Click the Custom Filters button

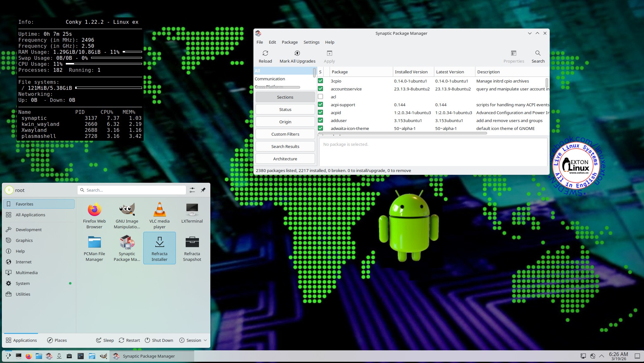pyautogui.click(x=285, y=134)
